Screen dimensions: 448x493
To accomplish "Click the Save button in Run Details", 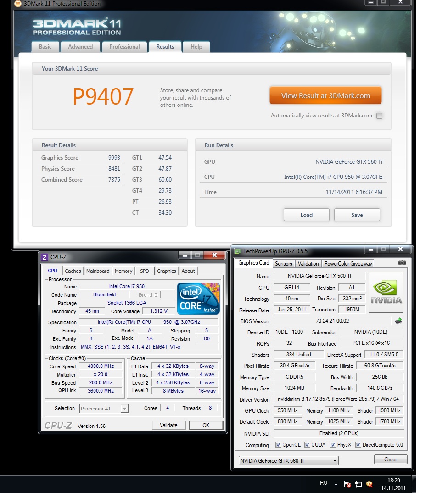I will (357, 215).
